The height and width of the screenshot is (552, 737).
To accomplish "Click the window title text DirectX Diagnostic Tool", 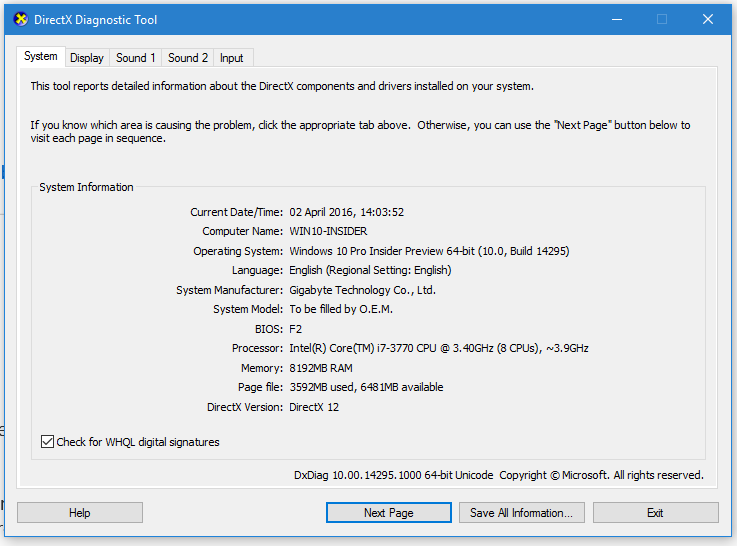I will click(95, 20).
